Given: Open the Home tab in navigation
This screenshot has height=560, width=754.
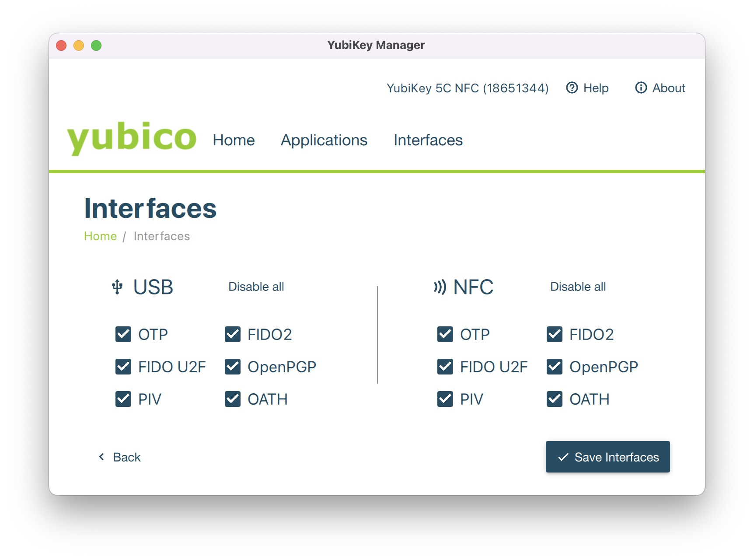Looking at the screenshot, I should (234, 140).
